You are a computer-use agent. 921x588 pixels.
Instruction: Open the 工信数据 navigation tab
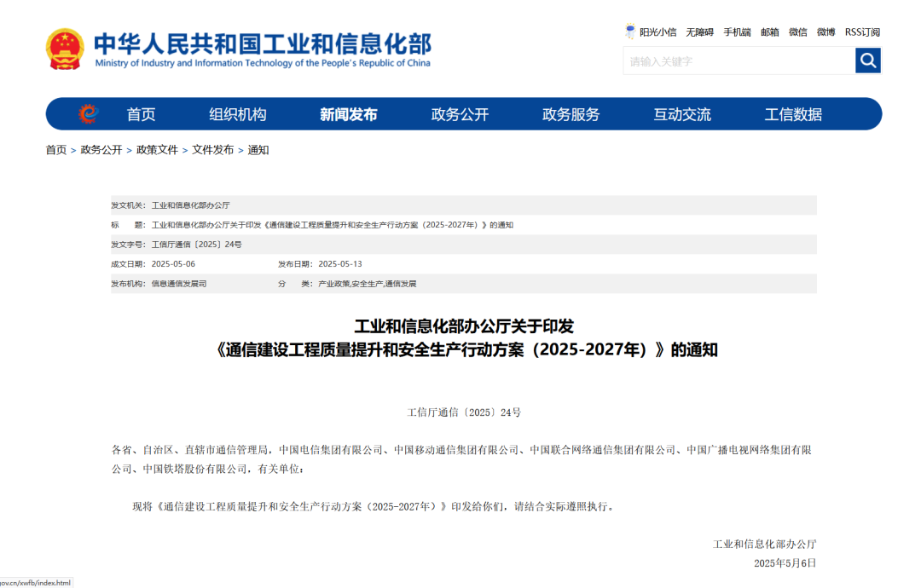click(x=794, y=114)
